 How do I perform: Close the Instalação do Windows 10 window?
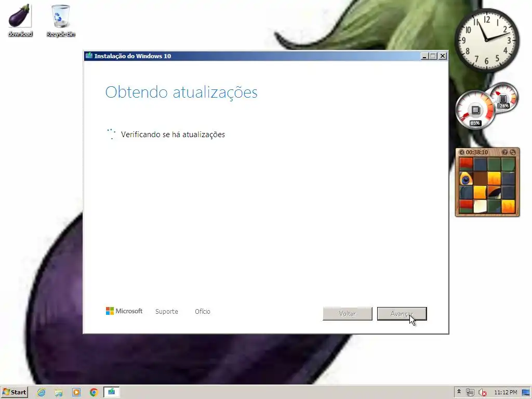point(443,56)
